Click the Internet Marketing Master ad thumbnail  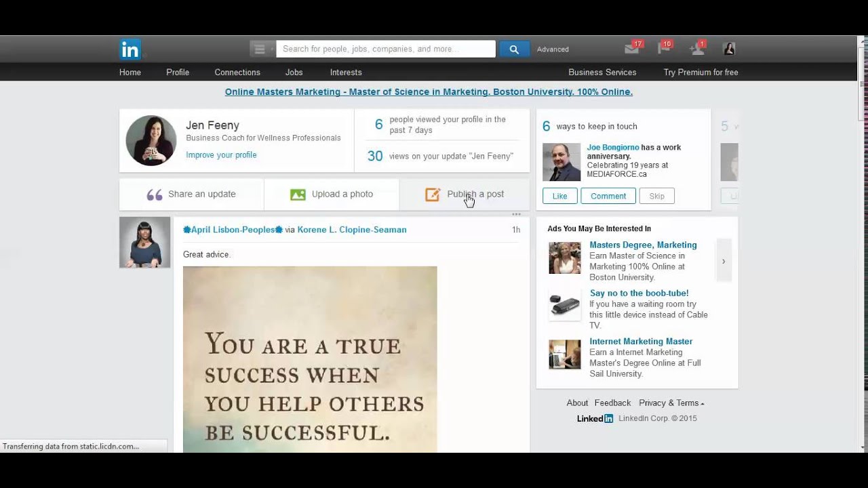[565, 354]
